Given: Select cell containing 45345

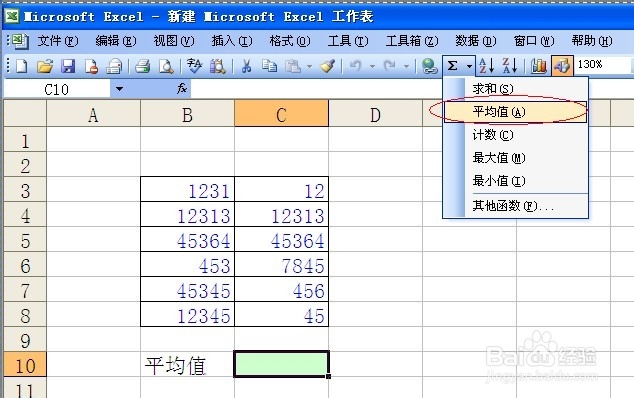Looking at the screenshot, I should pos(188,290).
